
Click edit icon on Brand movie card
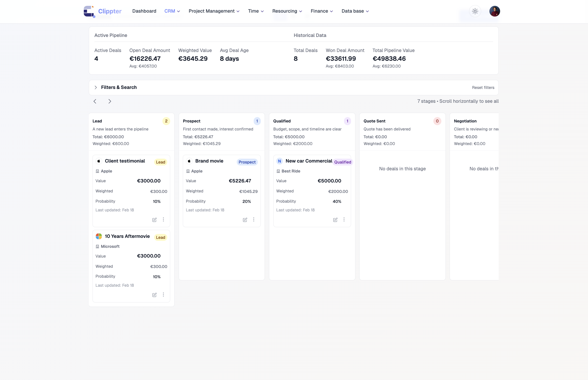[x=245, y=220]
